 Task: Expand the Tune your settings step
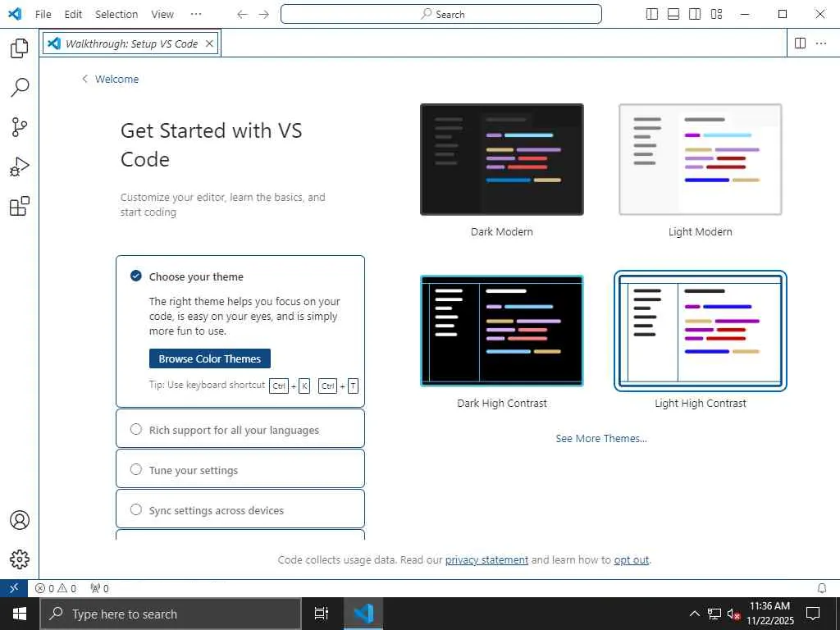(240, 468)
